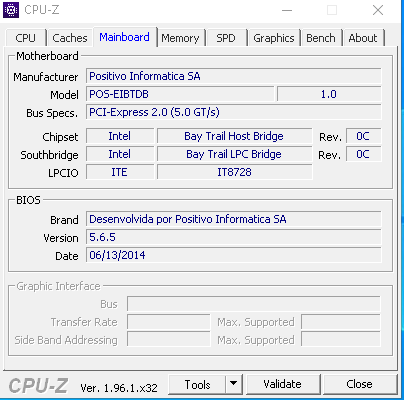
Task: Switch to the Bench tab
Action: pyautogui.click(x=321, y=38)
